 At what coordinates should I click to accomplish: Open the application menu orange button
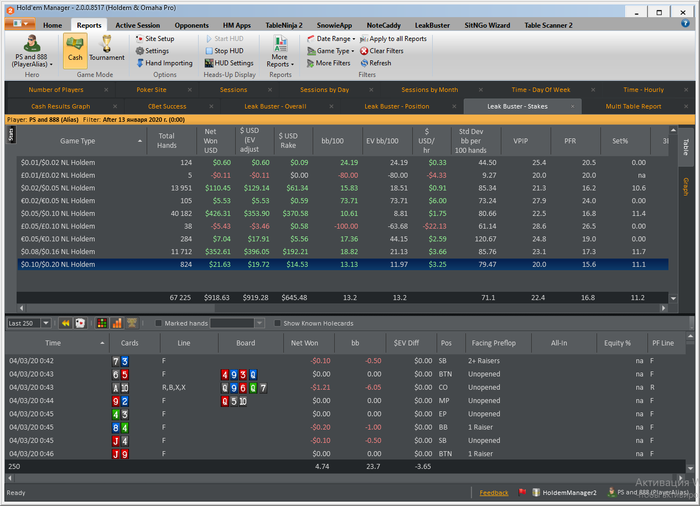(x=19, y=23)
